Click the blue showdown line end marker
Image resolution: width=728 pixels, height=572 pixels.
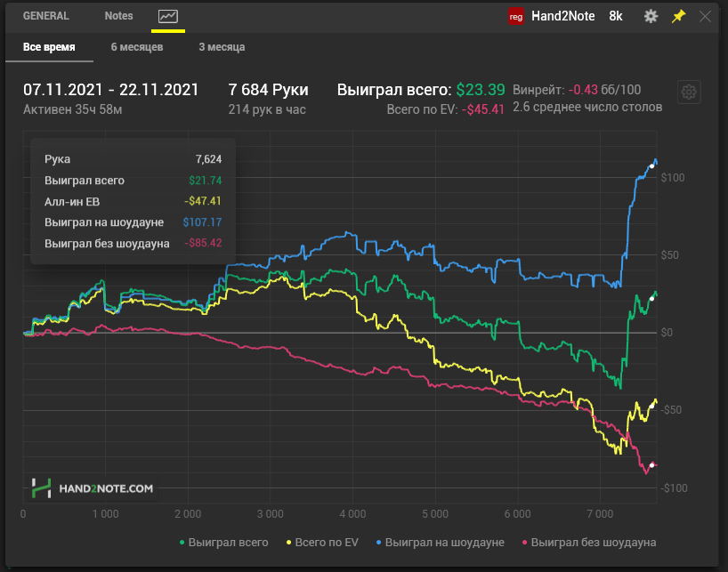click(x=652, y=165)
